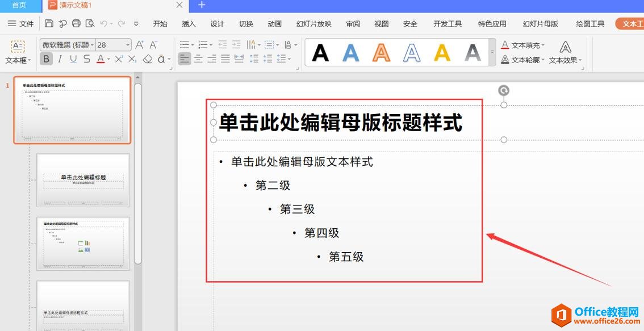The height and width of the screenshot is (331, 644).
Task: Open the 绘图工具 (Drawing Tools) tab
Action: point(590,24)
